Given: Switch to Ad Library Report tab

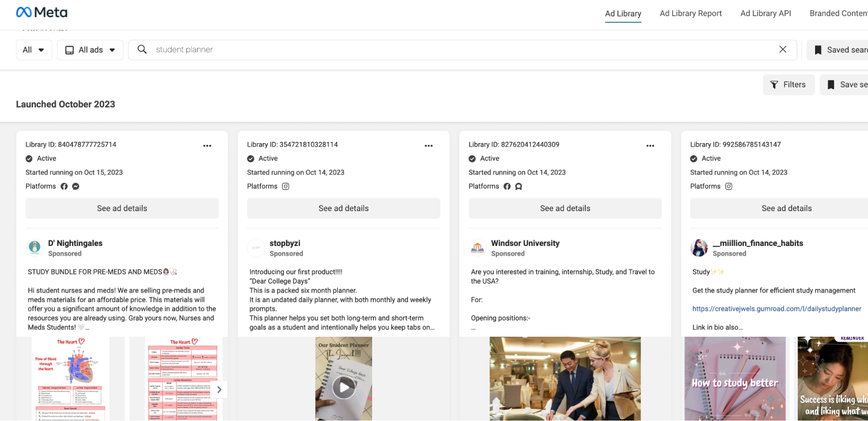Looking at the screenshot, I should (690, 13).
